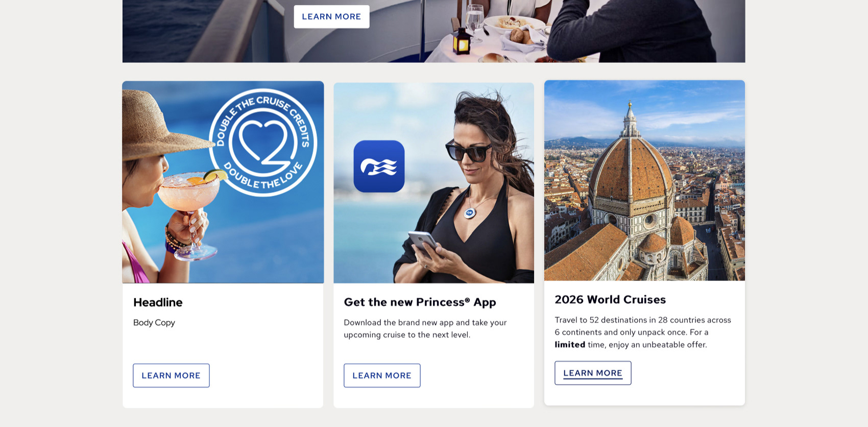The height and width of the screenshot is (427, 868).
Task: Click the 'Headline' card title
Action: 158,302
